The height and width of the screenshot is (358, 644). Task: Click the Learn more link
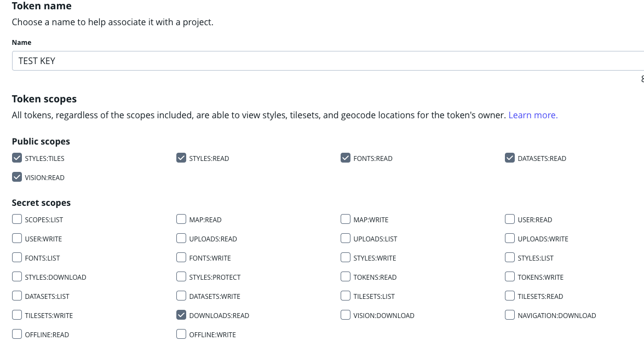click(x=533, y=116)
